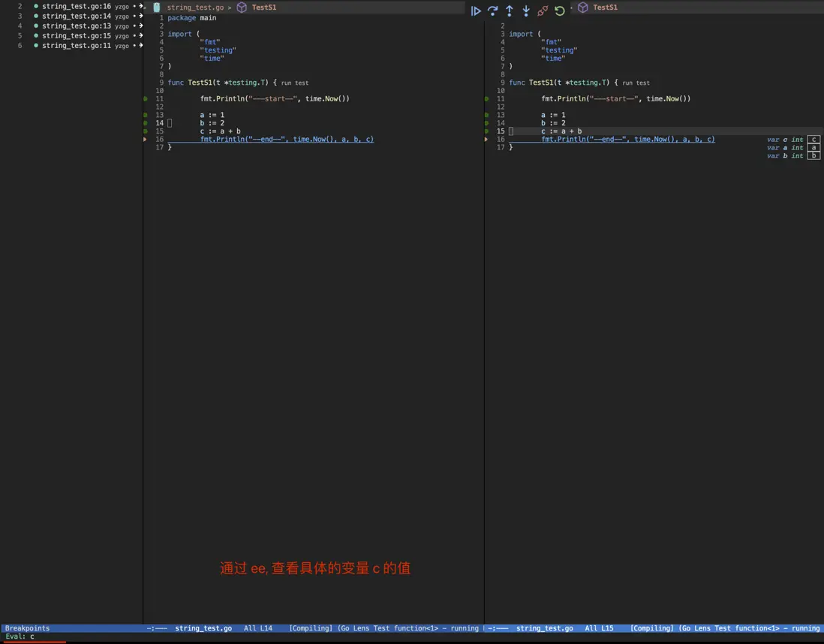Click the current-line arrow on line 16, right pane
Viewport: 824px width, 644px height.
(486, 140)
